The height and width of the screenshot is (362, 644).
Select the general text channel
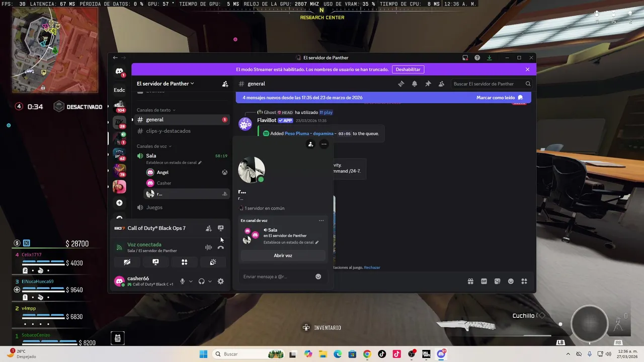182,120
